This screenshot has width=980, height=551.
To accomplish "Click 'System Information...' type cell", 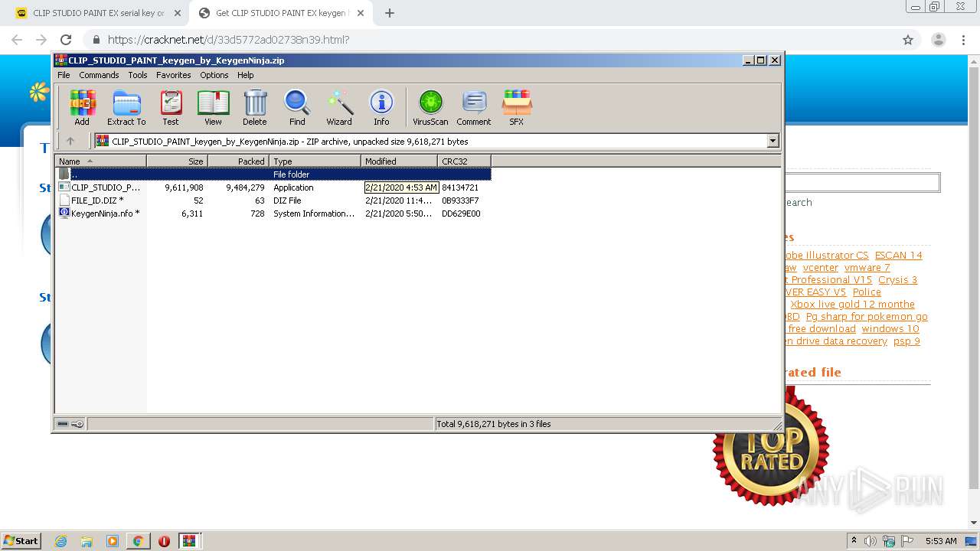I will pos(314,214).
